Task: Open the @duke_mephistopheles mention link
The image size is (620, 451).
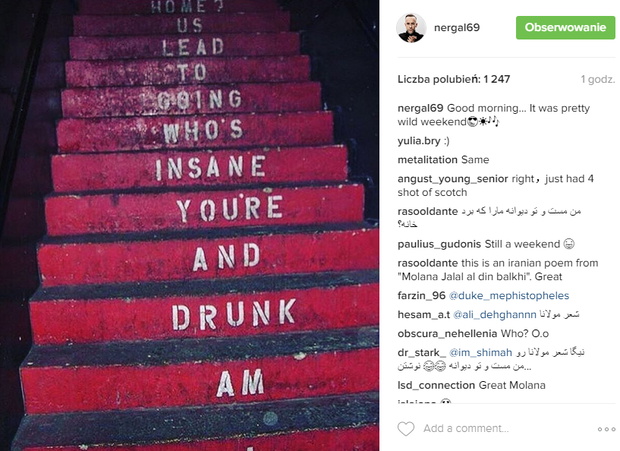Action: (x=509, y=296)
